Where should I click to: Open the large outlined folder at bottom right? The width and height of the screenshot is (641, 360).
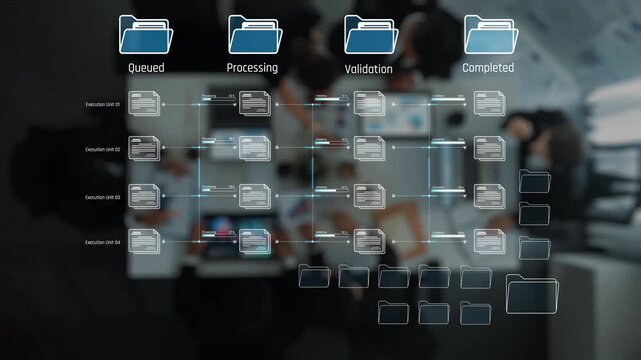(x=532, y=294)
